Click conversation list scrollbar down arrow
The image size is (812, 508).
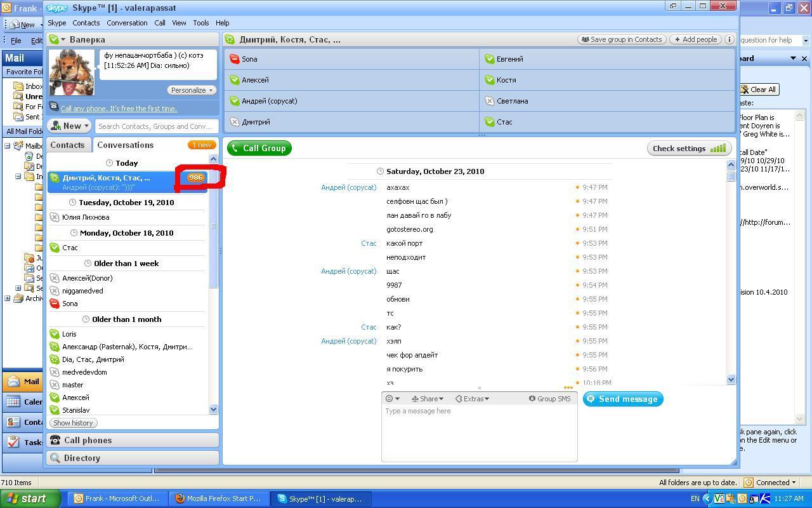tap(213, 410)
